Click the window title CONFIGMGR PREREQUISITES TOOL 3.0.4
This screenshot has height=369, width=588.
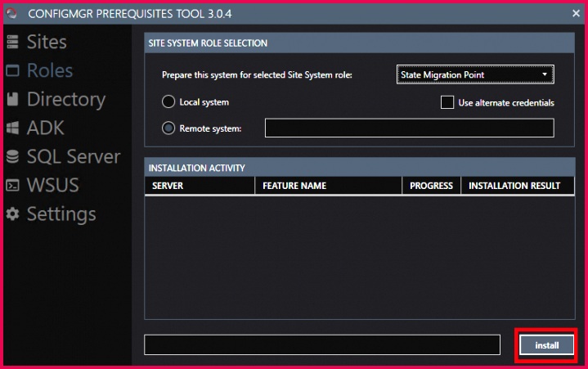pos(130,14)
